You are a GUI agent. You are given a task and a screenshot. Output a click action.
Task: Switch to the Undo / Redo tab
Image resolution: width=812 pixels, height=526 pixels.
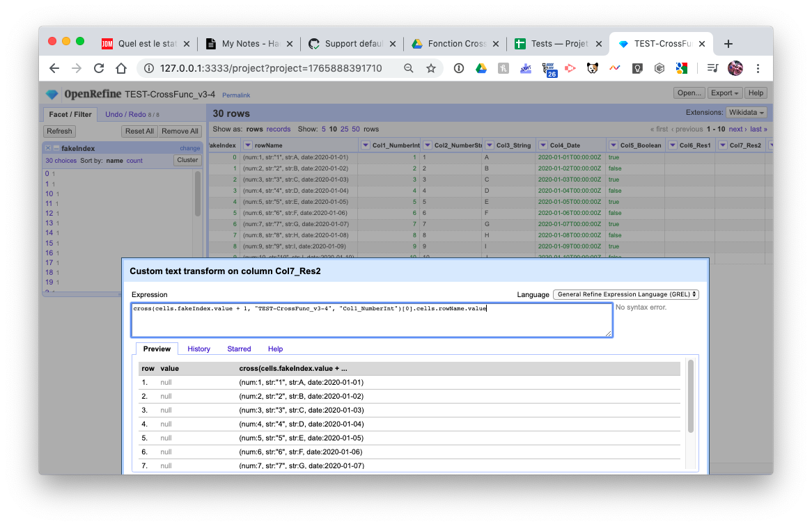coord(132,114)
